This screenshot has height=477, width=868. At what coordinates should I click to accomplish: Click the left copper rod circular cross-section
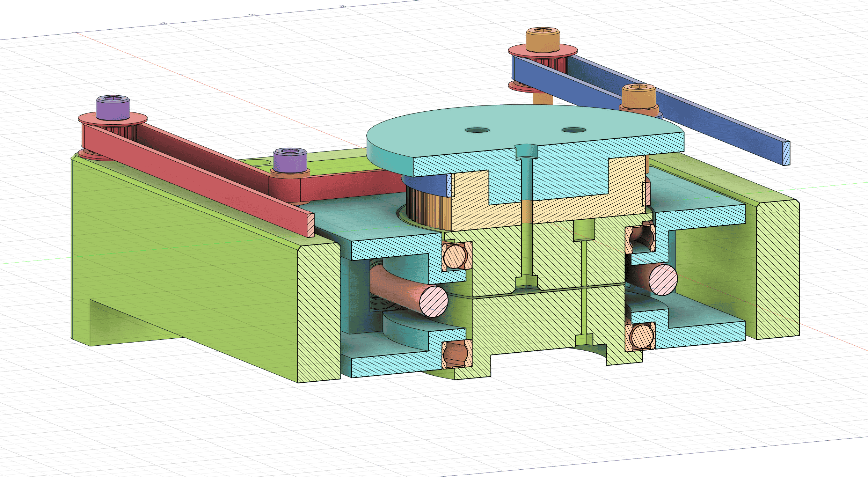433,301
